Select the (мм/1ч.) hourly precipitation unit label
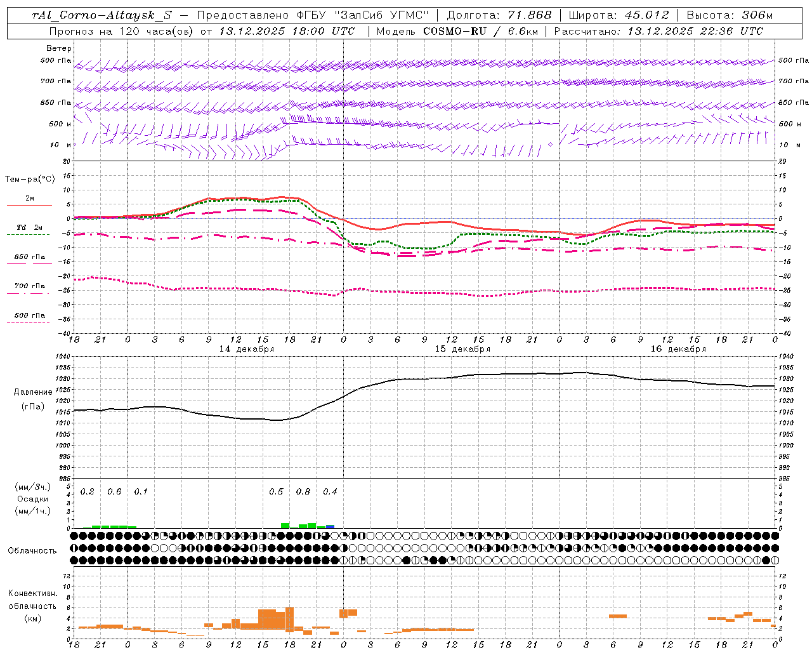 [33, 511]
